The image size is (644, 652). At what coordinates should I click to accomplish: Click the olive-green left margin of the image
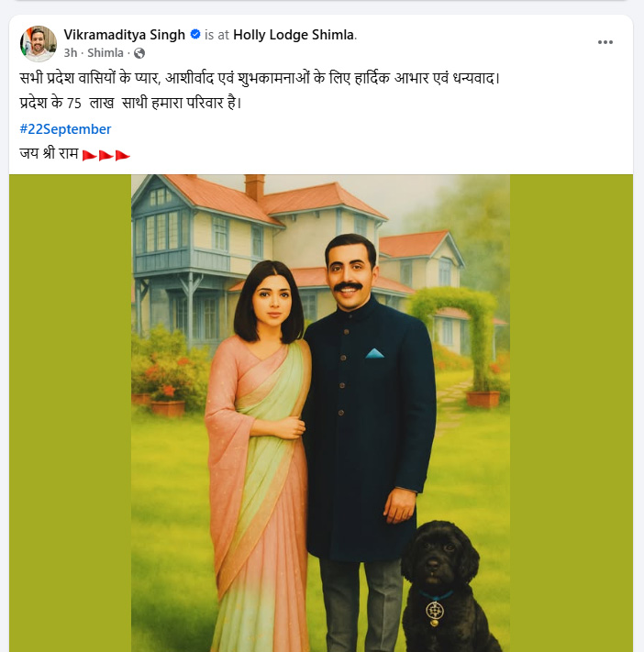[70, 413]
